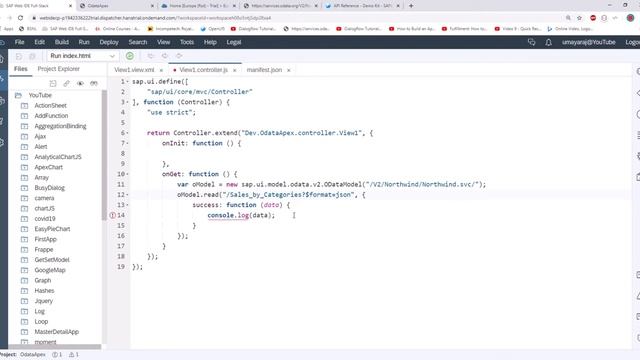Open the AggregationBinding folder
Screen dimensions: 640x360
click(x=60, y=126)
